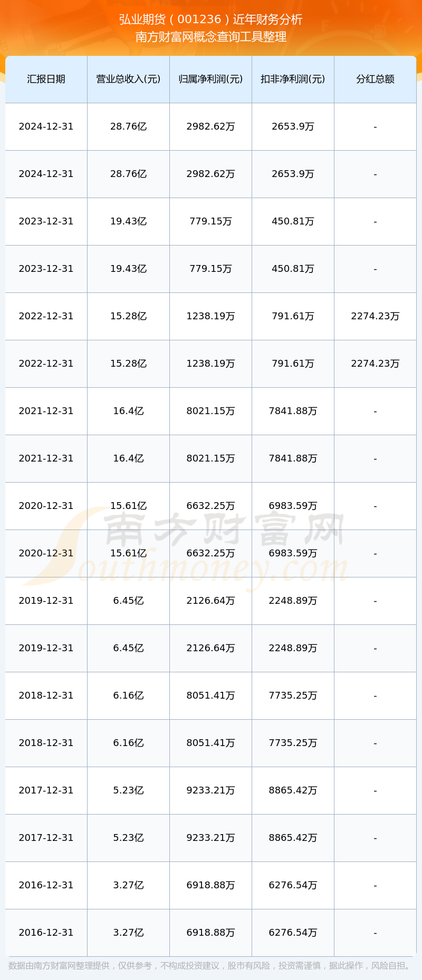The height and width of the screenshot is (980, 422).
Task: Click the footer disclaimer about investment risk
Action: click(x=211, y=965)
